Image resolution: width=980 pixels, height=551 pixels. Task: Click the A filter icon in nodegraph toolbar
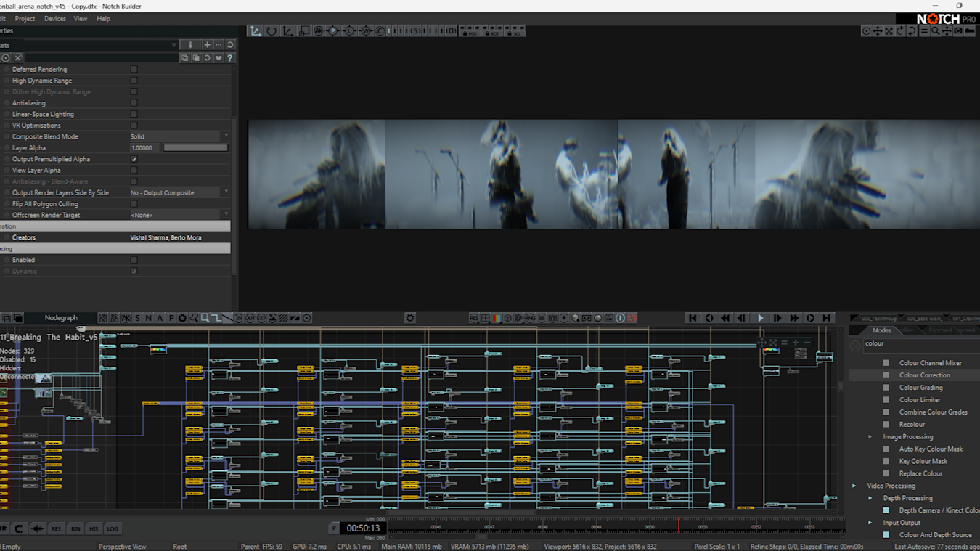(x=160, y=318)
